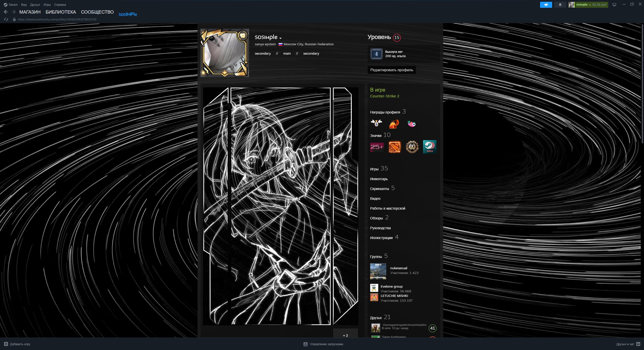Open the Выслуга лет years-of-service badge
This screenshot has height=350, width=644.
376,54
